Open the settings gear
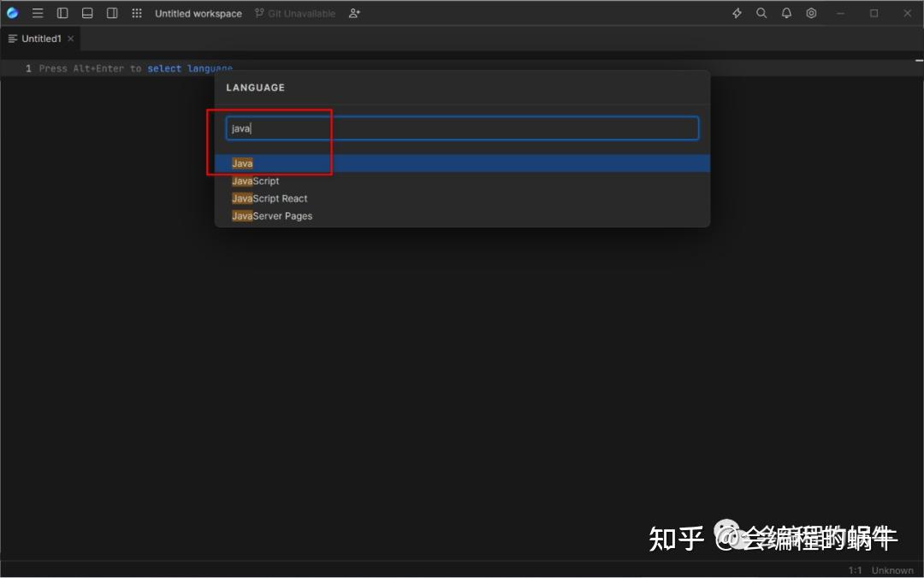Screen dimensions: 924x578 811,13
